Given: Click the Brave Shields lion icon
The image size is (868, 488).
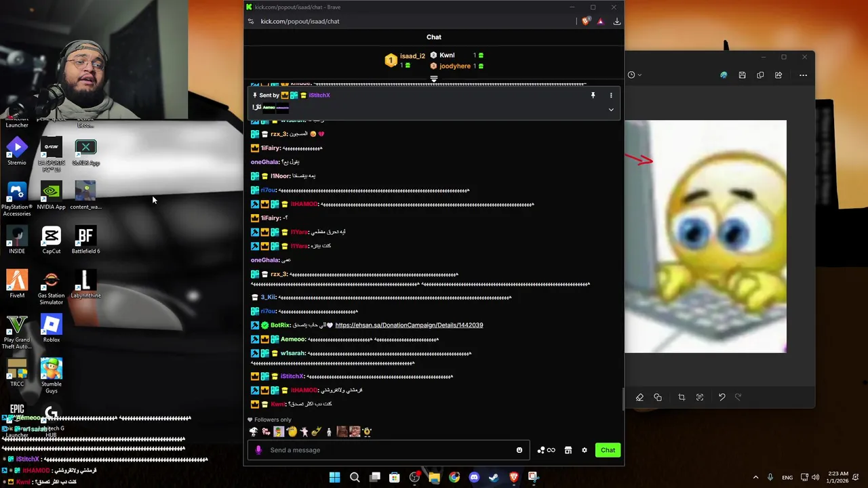Looking at the screenshot, I should pos(586,21).
